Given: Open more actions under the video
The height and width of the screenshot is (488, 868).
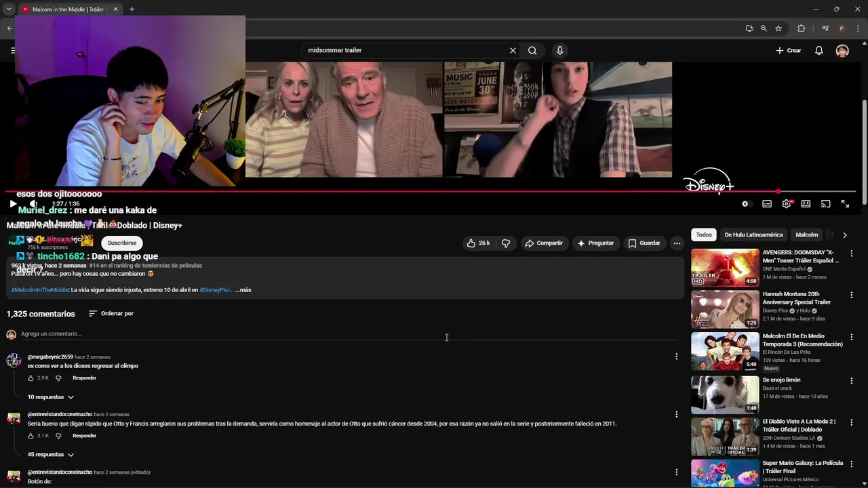Looking at the screenshot, I should pyautogui.click(x=677, y=243).
